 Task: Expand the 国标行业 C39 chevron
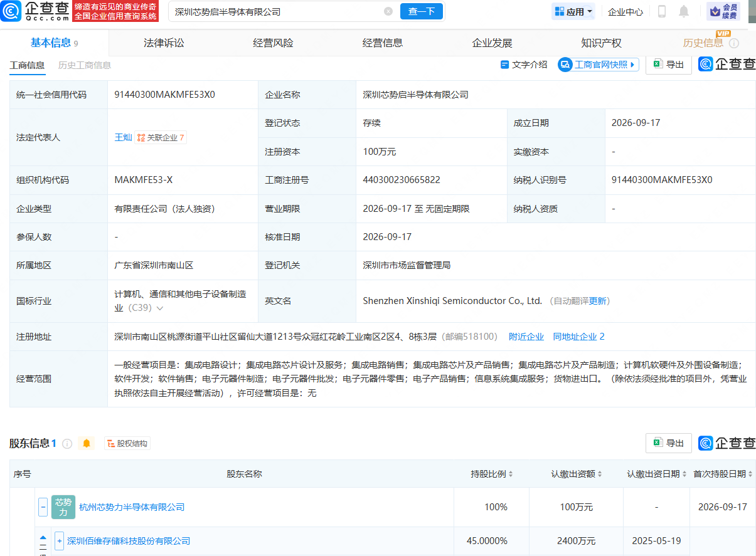(x=160, y=308)
